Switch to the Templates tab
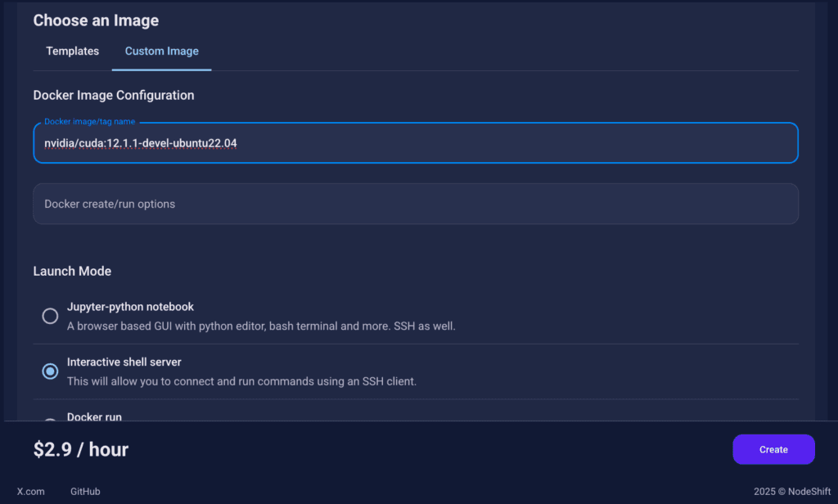The height and width of the screenshot is (504, 838). tap(72, 52)
